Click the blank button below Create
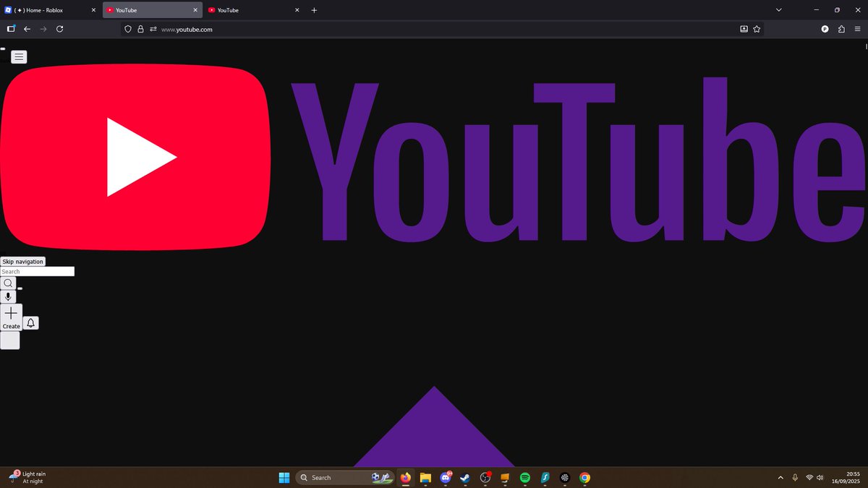The image size is (868, 488). 10,341
